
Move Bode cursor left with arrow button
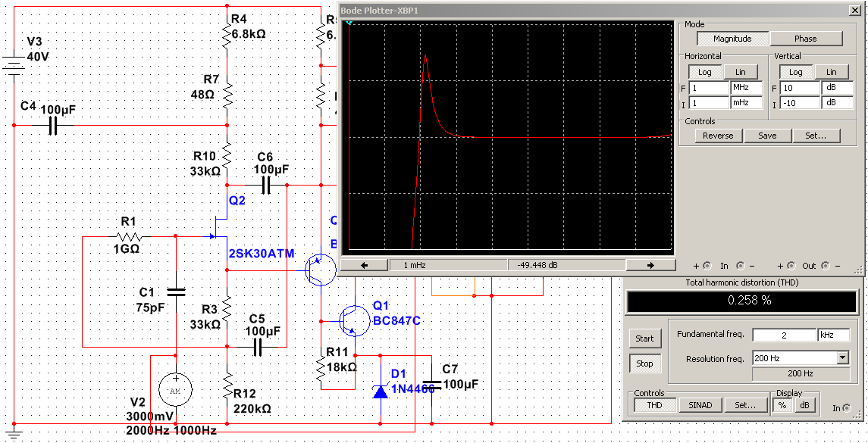click(364, 266)
